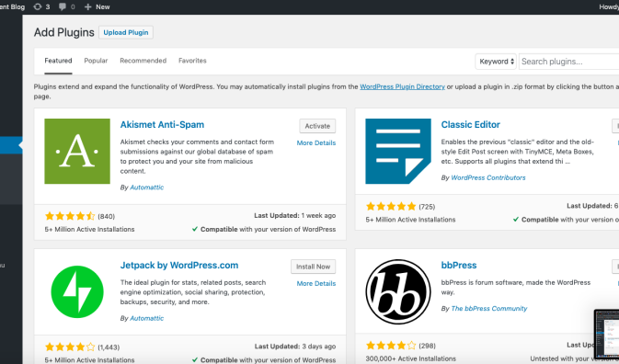Open The bbPress Community author link
619x364 pixels.
[489, 309]
